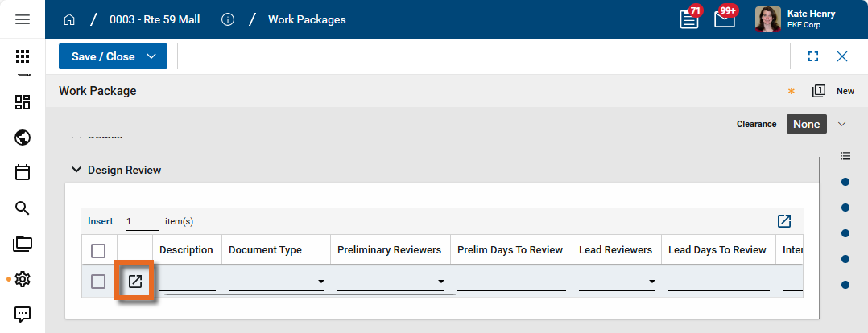
Task: Click the search magnifier in the sidebar
Action: pyautogui.click(x=23, y=208)
